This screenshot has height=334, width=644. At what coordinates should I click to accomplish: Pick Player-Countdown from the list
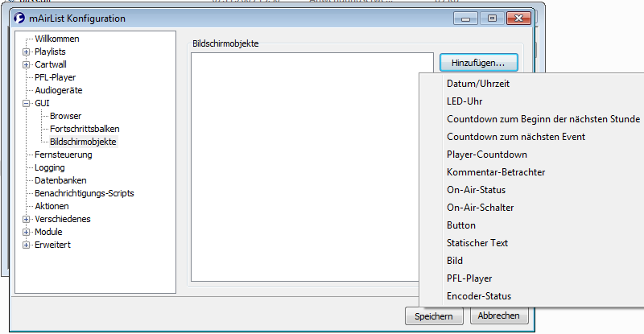[487, 155]
